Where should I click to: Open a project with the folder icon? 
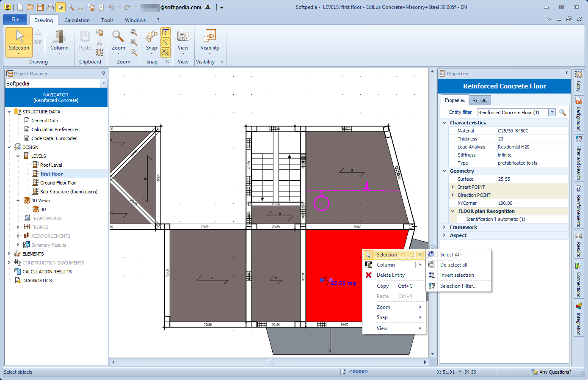30,7
